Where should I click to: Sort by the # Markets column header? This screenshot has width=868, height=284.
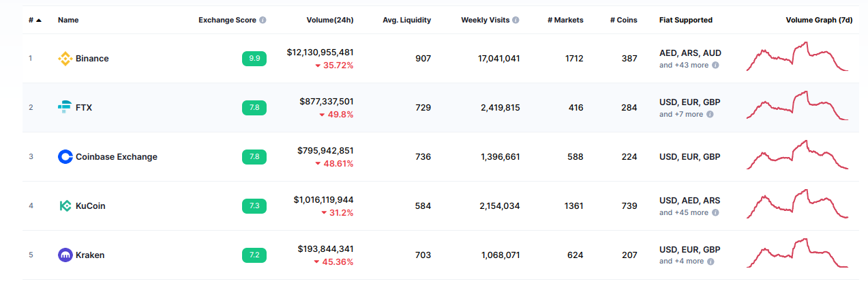click(x=565, y=20)
